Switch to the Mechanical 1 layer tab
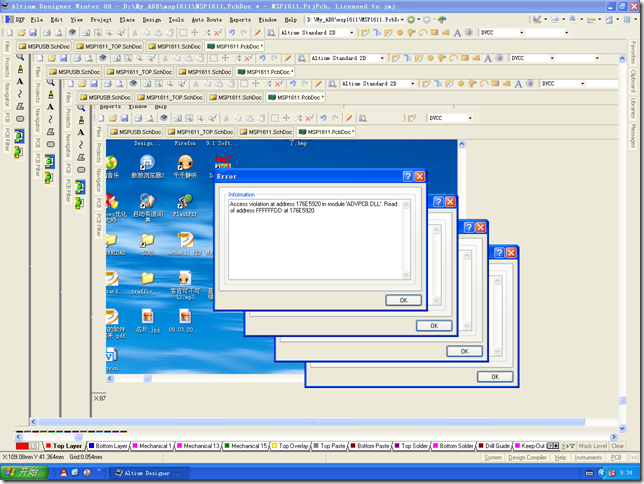Screen dimensions: 644x484 tap(152, 446)
